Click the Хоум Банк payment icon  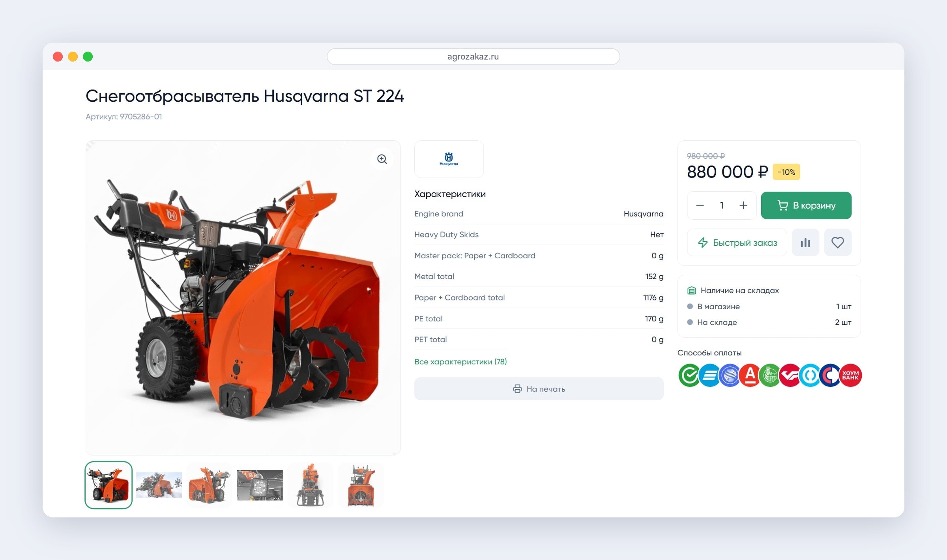point(851,375)
